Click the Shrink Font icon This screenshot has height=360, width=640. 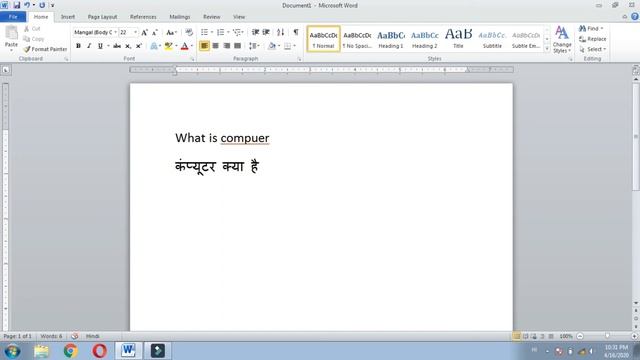(x=155, y=32)
